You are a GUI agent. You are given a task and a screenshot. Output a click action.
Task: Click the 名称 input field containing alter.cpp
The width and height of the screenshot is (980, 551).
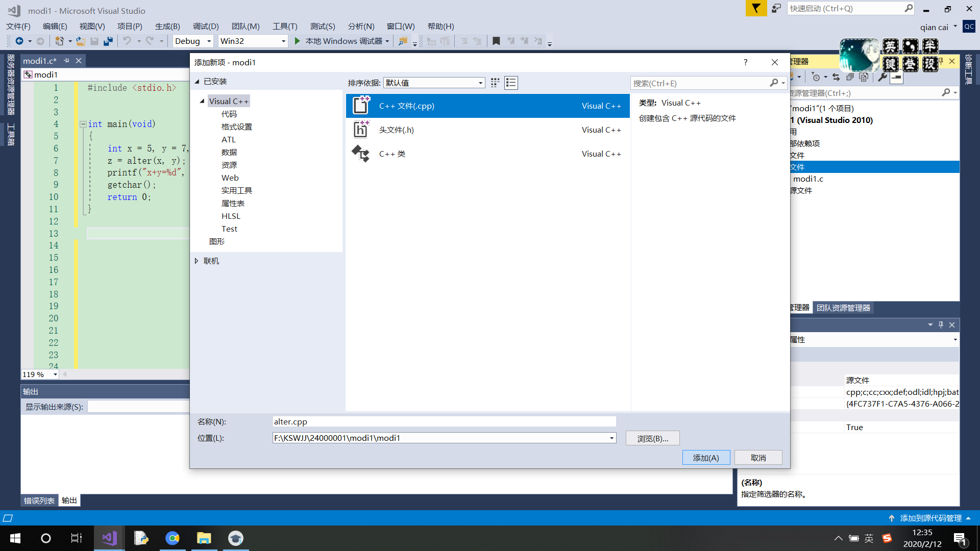444,421
